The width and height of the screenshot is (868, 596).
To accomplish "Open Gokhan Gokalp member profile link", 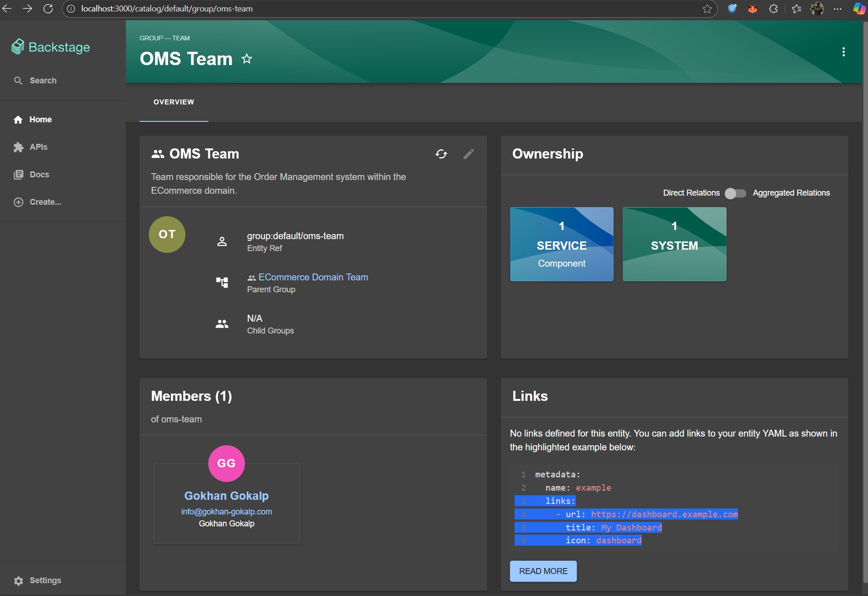I will point(227,496).
